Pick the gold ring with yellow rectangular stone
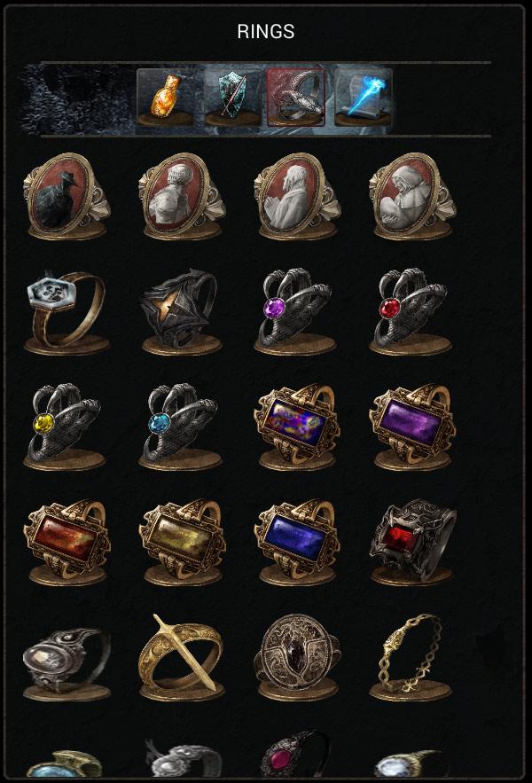532x783 pixels. [x=182, y=542]
